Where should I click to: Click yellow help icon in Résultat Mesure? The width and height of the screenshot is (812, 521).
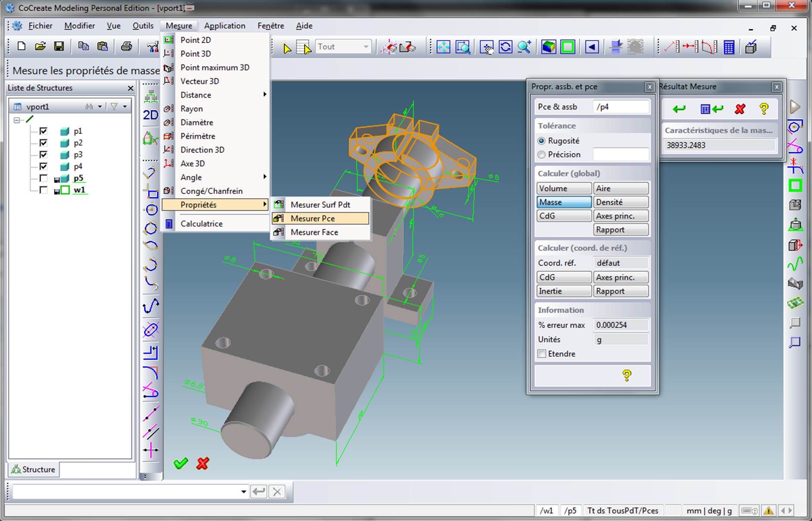click(764, 109)
